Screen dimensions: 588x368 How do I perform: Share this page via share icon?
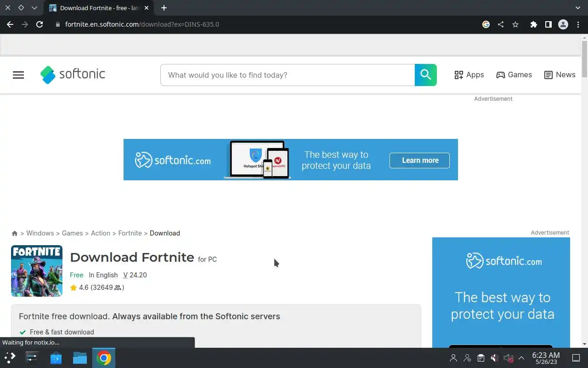click(x=501, y=24)
